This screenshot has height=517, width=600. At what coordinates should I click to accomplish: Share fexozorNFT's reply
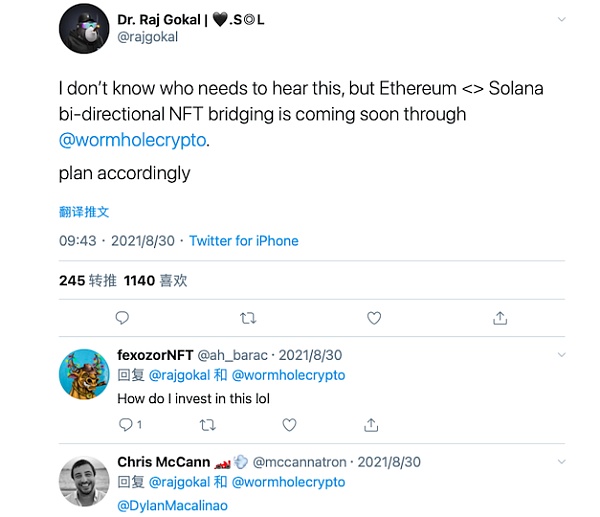click(372, 425)
